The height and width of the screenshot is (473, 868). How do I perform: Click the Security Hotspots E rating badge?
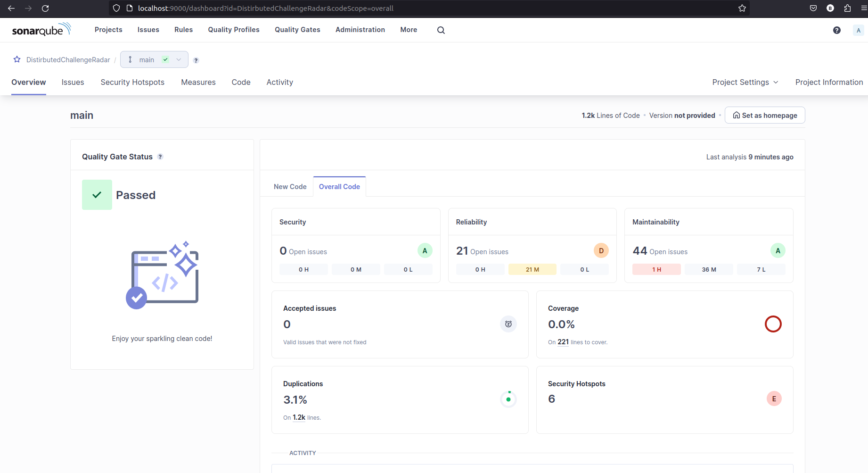tap(774, 399)
